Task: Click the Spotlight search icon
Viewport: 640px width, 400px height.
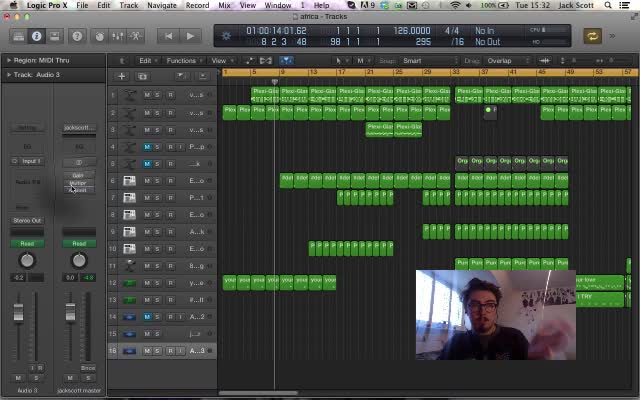Action: (x=608, y=5)
